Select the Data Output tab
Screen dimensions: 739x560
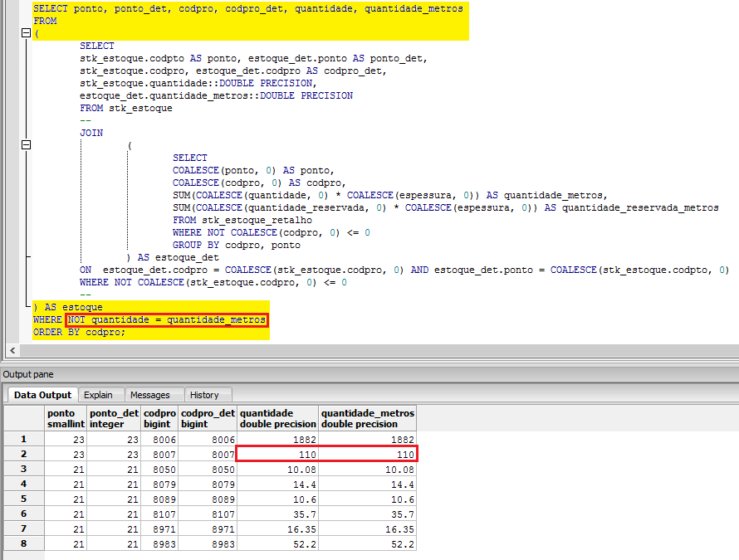(42, 395)
